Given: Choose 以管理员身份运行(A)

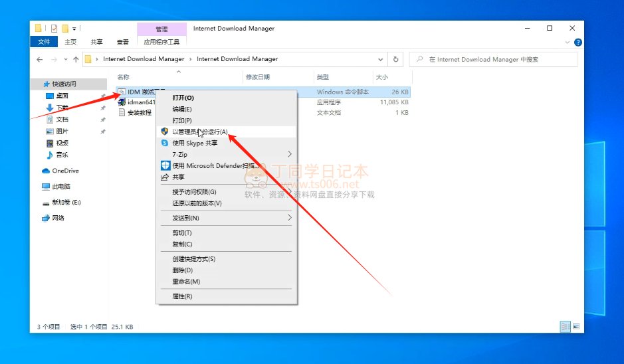Looking at the screenshot, I should [227, 132].
